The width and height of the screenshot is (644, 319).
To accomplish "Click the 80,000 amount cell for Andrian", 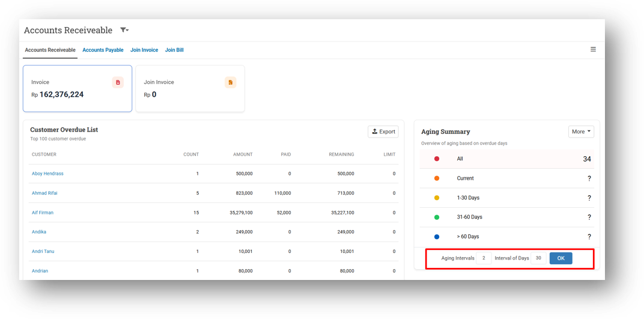I will [x=246, y=271].
